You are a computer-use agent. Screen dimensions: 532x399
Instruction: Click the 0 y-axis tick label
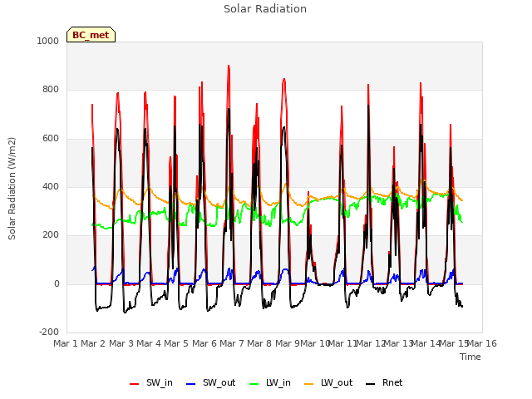tap(57, 283)
